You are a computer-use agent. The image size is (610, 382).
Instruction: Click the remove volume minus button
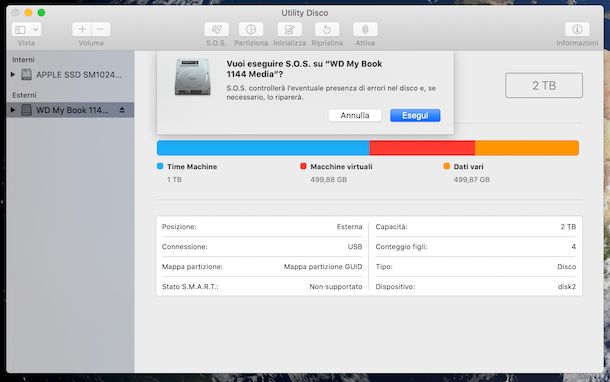click(x=101, y=29)
